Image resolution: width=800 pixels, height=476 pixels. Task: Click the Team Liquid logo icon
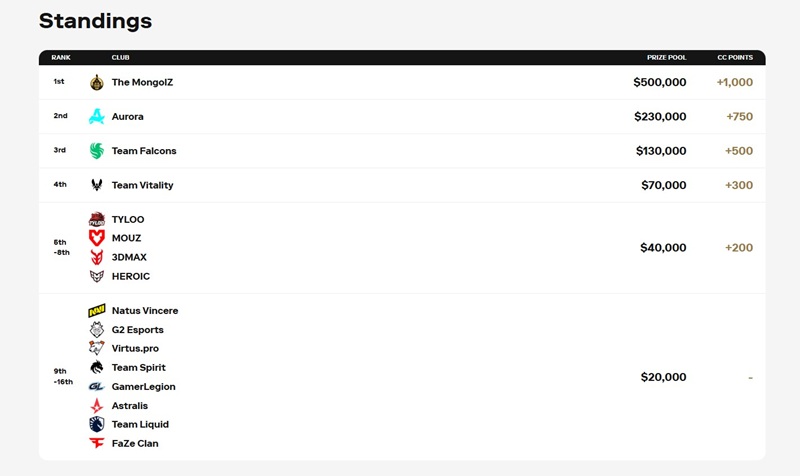(x=97, y=424)
